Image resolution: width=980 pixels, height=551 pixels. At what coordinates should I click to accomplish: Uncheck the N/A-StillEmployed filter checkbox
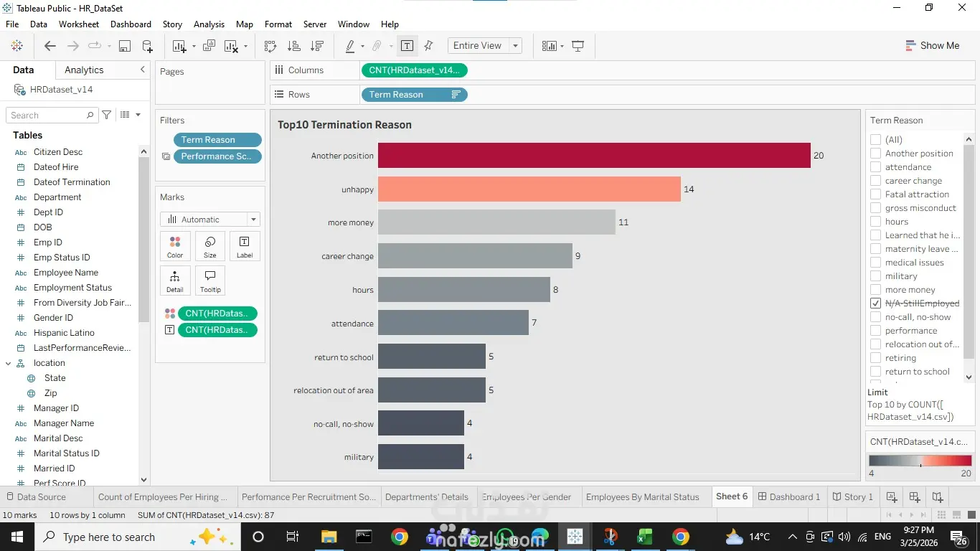(875, 303)
